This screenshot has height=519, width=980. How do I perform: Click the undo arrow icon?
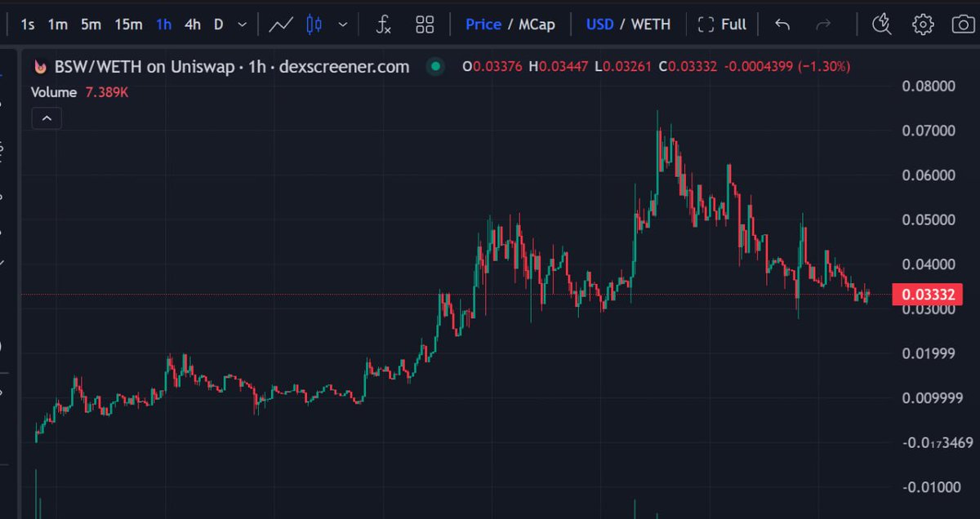click(x=782, y=24)
